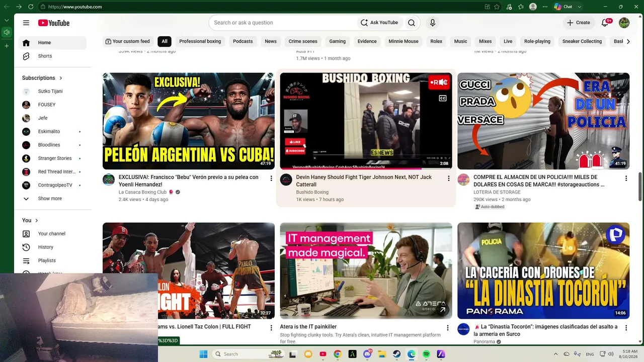Open the PELEÓN ARGENTINA VS CUBA thumbnail
The height and width of the screenshot is (362, 644).
tap(189, 121)
